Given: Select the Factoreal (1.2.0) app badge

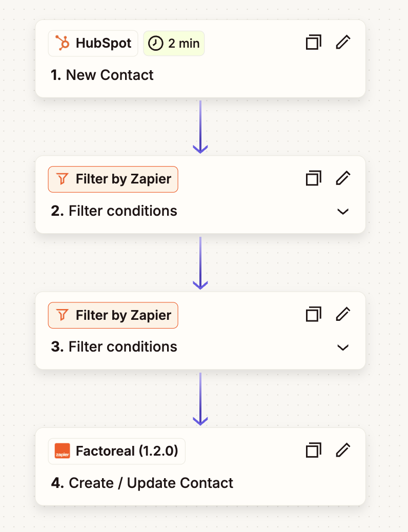Looking at the screenshot, I should coord(117,452).
